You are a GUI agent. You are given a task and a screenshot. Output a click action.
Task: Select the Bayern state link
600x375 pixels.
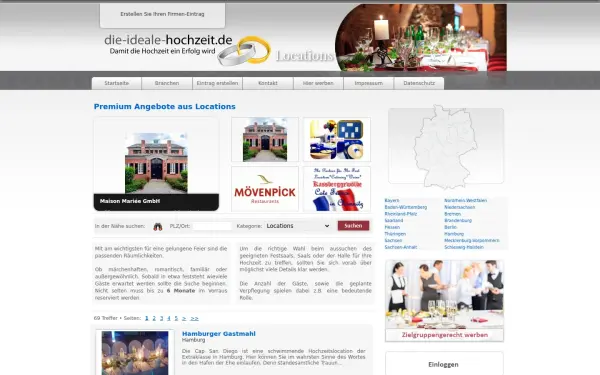391,201
